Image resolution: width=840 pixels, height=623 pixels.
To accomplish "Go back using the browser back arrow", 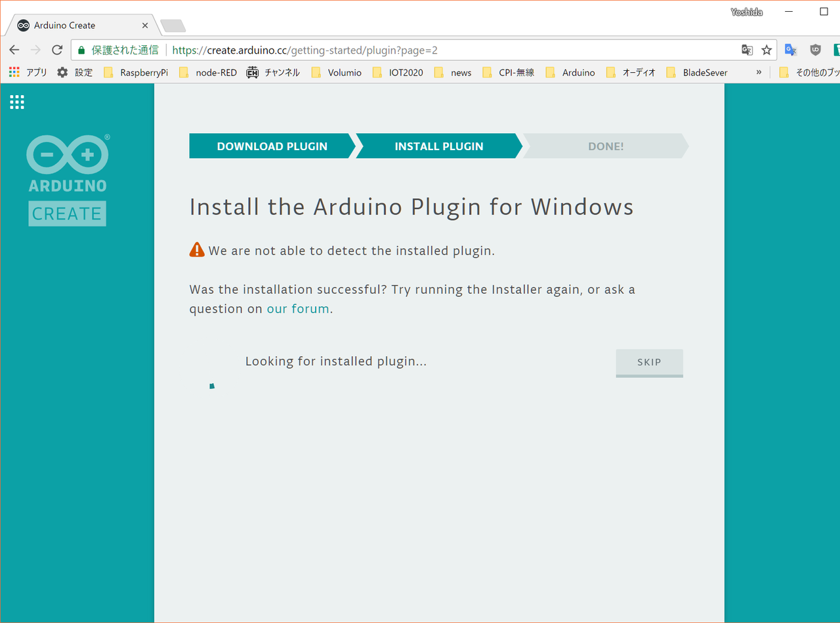I will 14,50.
